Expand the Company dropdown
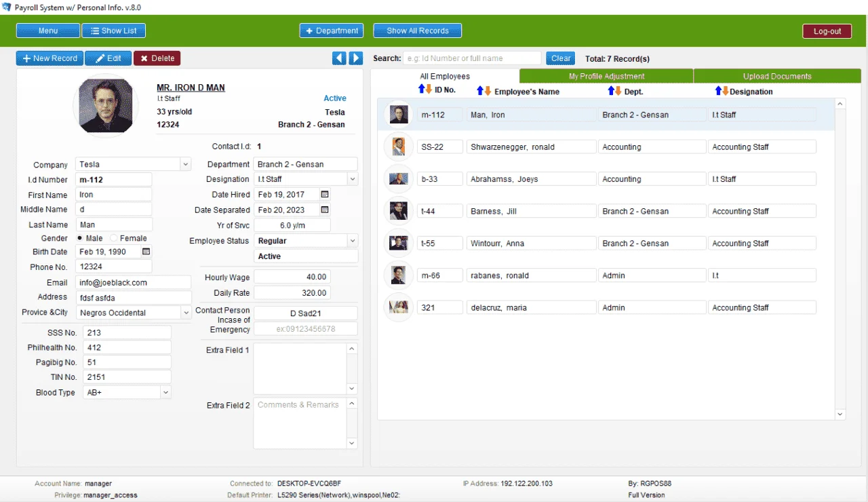Screen dimensions: 868x502 click(x=185, y=164)
